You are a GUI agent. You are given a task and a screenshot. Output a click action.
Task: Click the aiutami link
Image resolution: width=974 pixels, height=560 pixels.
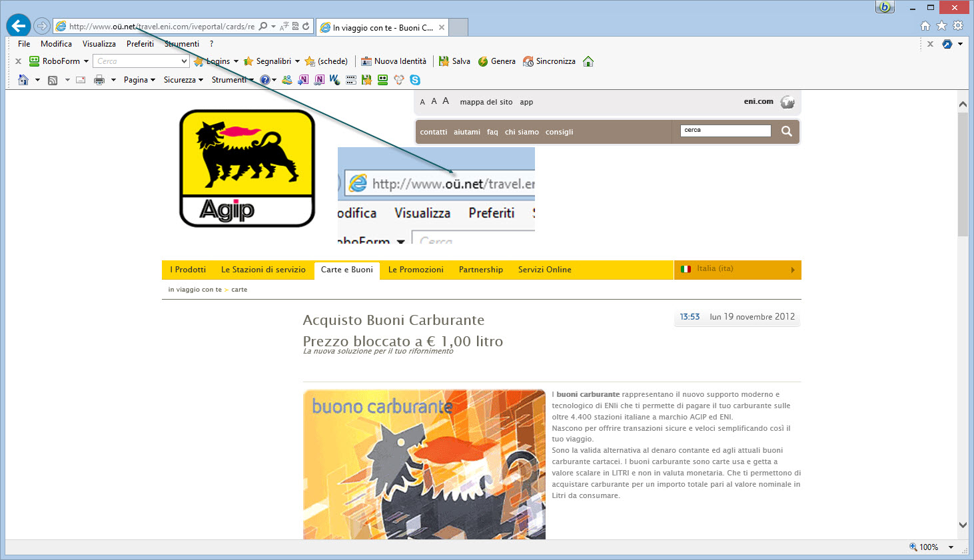(x=467, y=132)
